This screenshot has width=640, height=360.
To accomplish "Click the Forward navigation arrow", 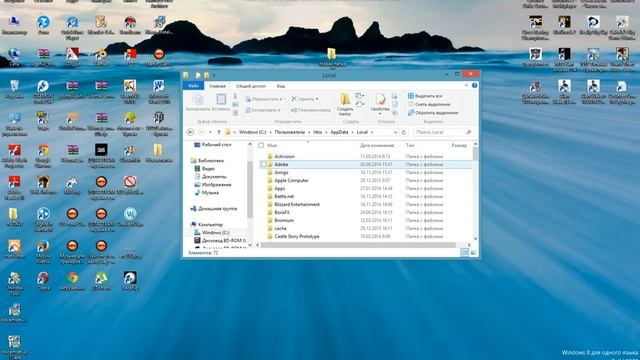I will (201, 132).
